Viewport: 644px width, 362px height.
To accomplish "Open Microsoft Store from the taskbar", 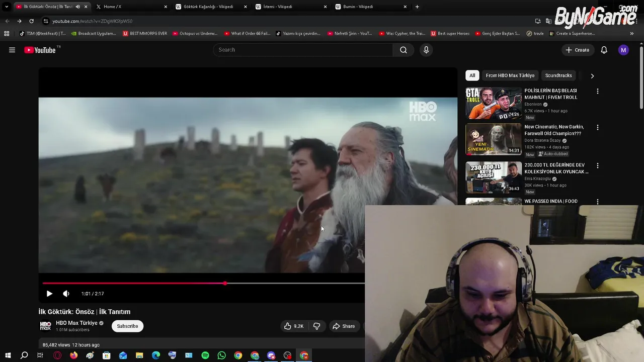I will pyautogui.click(x=107, y=355).
